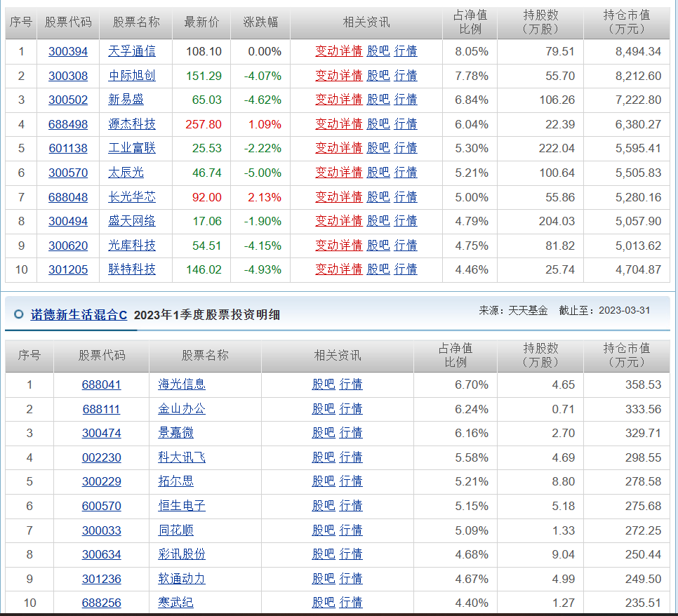Open 诺德新生活混合C fund title link
This screenshot has height=616, width=678.
pyautogui.click(x=79, y=315)
